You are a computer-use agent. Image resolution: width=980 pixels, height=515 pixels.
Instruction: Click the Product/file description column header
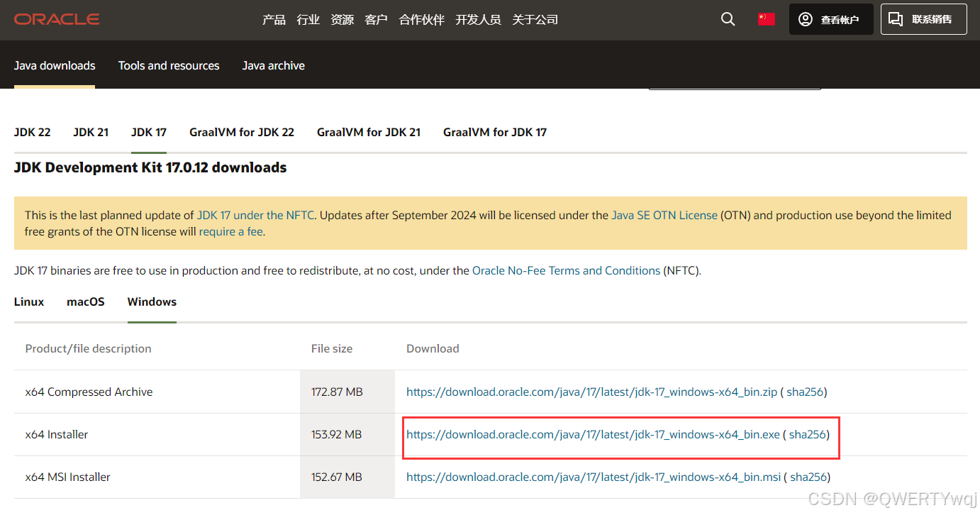(88, 348)
